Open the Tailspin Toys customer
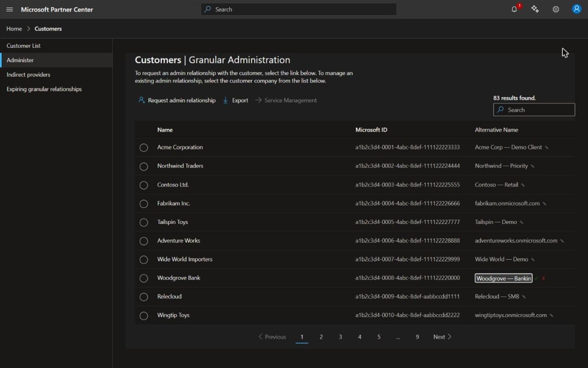The image size is (588, 368). (x=173, y=222)
